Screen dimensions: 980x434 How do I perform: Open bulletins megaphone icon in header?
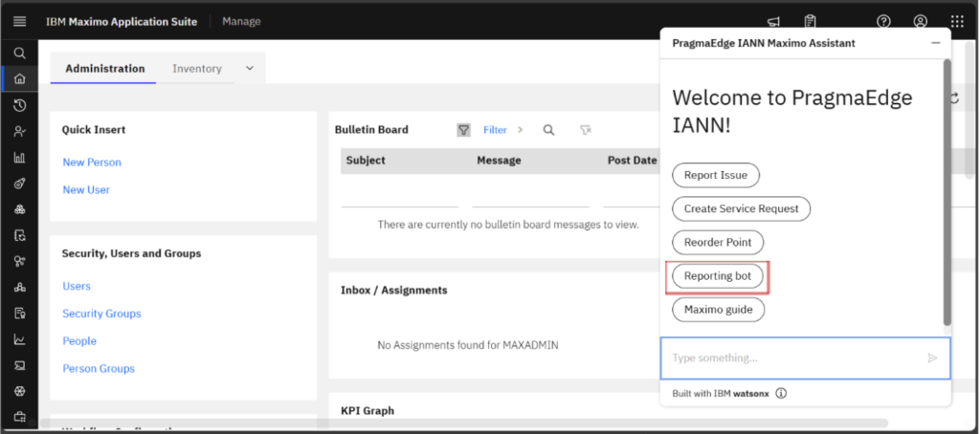pos(773,22)
